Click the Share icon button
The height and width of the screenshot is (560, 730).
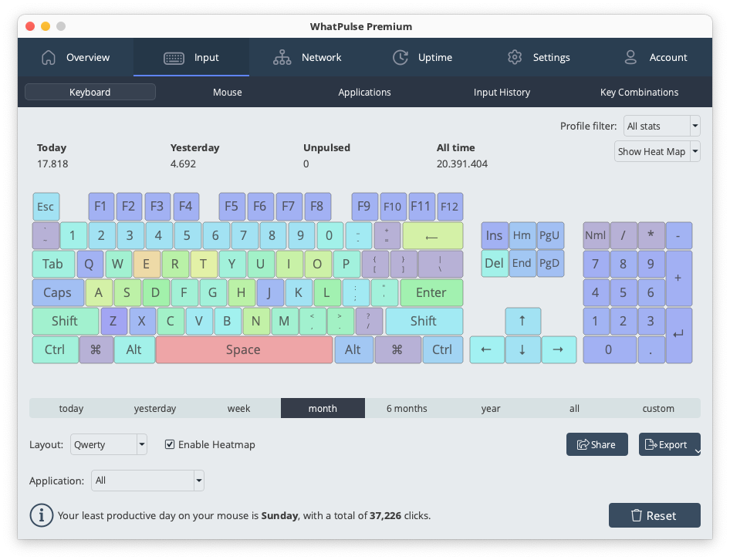coord(584,444)
